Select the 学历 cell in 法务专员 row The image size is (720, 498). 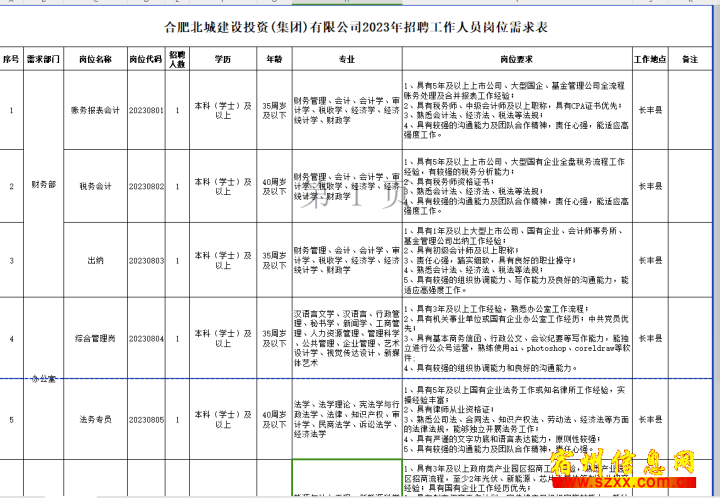223,420
